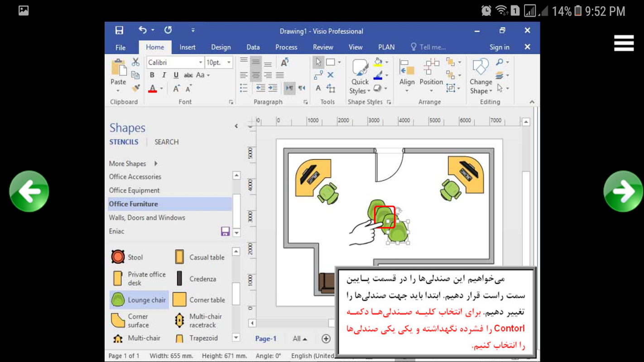644x362 pixels.
Task: Open the File tab
Action: 120,47
